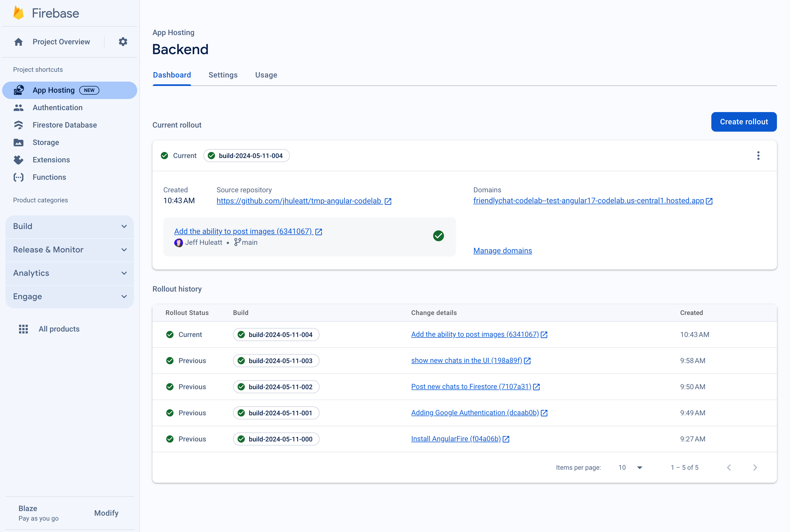
Task: Click the three-dot overflow menu icon
Action: click(758, 156)
